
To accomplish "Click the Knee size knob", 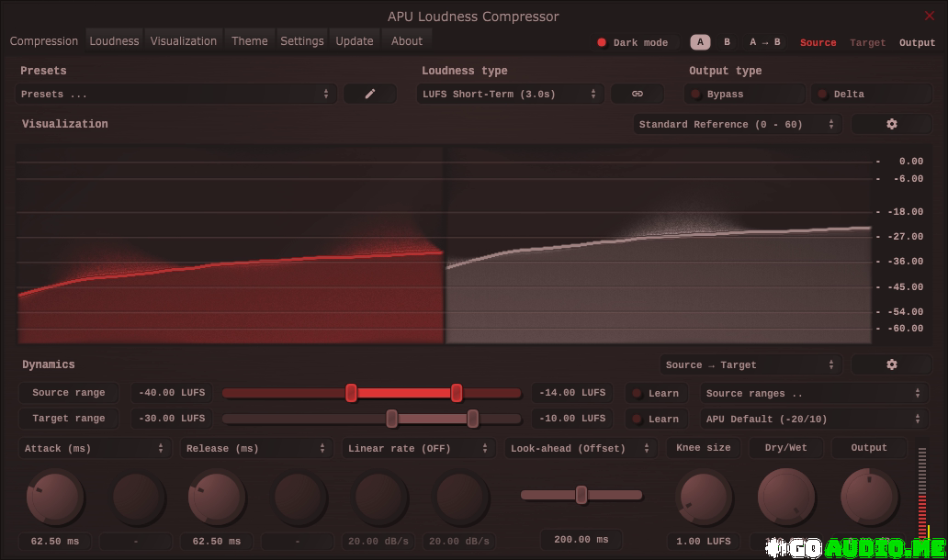I will (704, 498).
